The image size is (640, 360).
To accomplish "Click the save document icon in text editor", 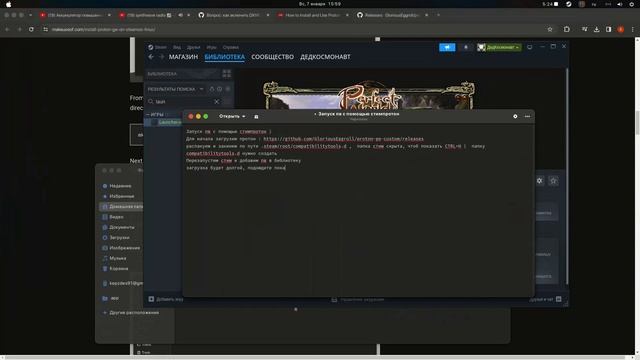I will (256, 117).
